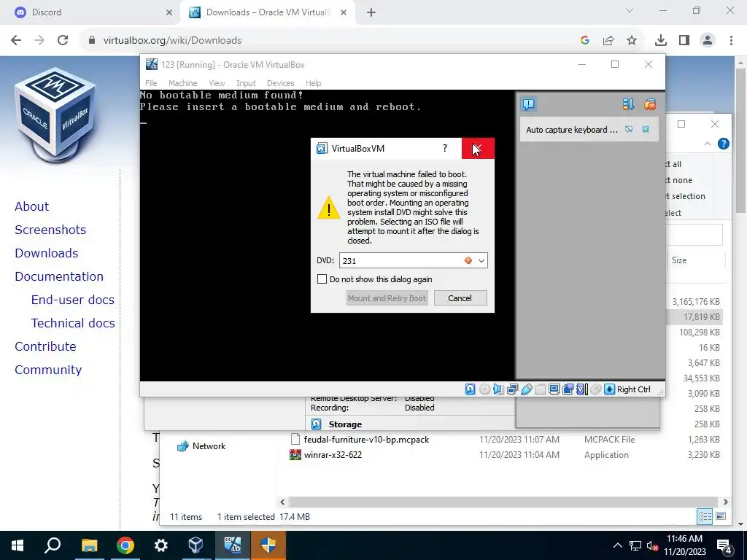Open Chrome tab search chevron
Viewport: 747px width, 560px height.
pyautogui.click(x=630, y=11)
